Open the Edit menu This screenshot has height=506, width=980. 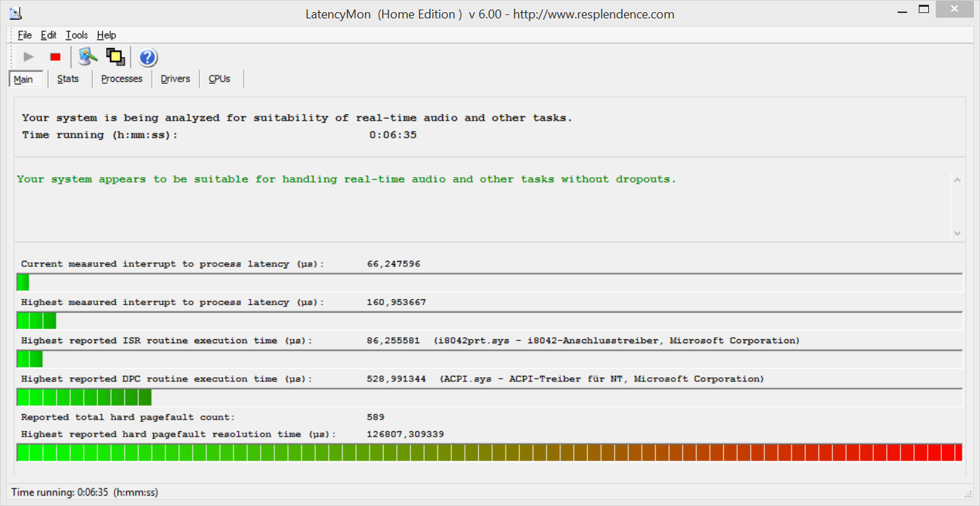[48, 35]
